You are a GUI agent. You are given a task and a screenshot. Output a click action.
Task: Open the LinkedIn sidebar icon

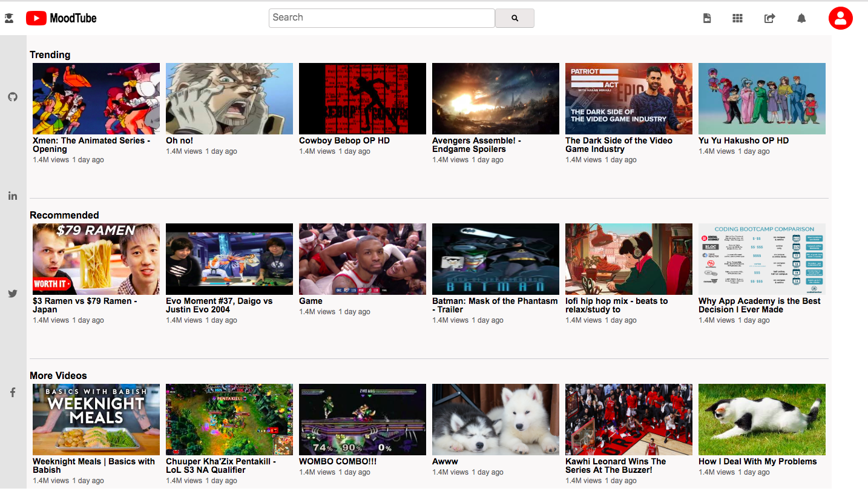[x=13, y=196]
